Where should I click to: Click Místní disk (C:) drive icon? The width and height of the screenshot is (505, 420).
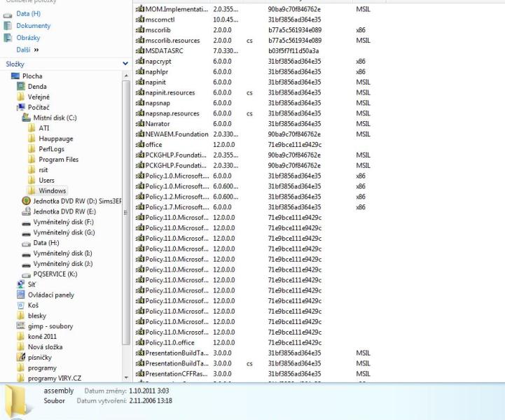[26, 118]
